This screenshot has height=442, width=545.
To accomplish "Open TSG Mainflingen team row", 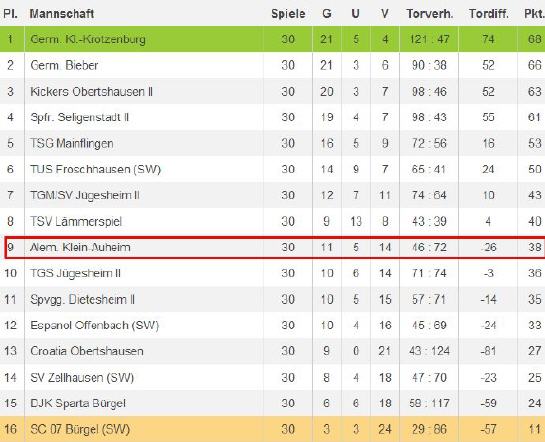I will [272, 143].
